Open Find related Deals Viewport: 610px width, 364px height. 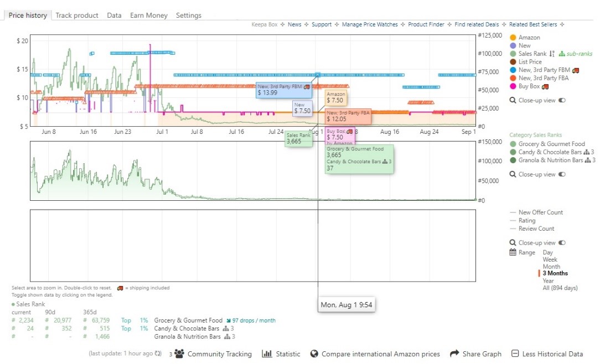[477, 24]
